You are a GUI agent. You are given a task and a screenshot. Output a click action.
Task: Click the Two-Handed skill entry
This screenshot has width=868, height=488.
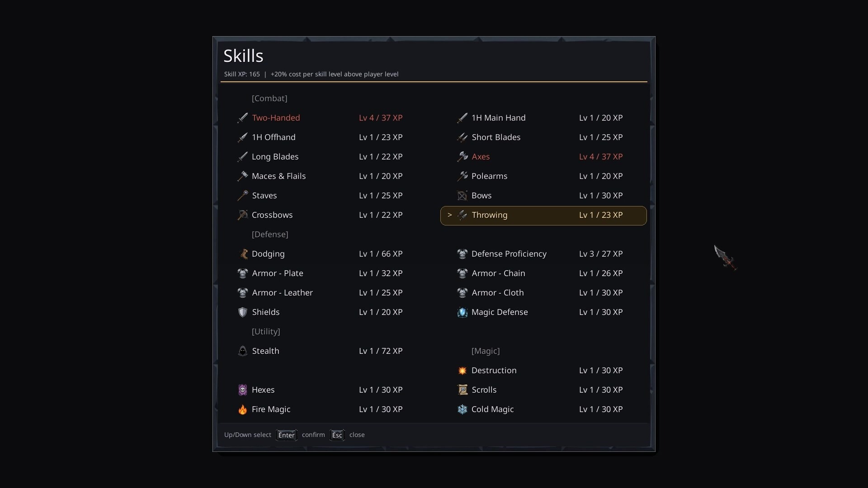[x=276, y=118]
